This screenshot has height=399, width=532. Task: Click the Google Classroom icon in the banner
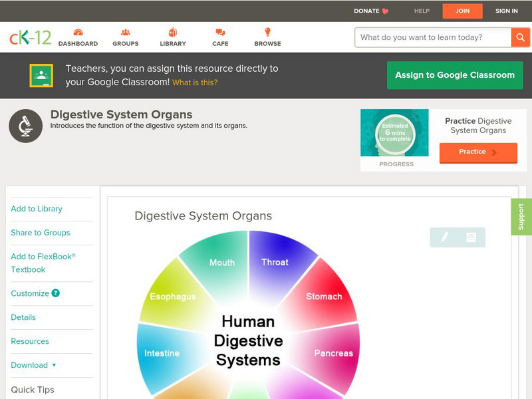click(x=42, y=74)
